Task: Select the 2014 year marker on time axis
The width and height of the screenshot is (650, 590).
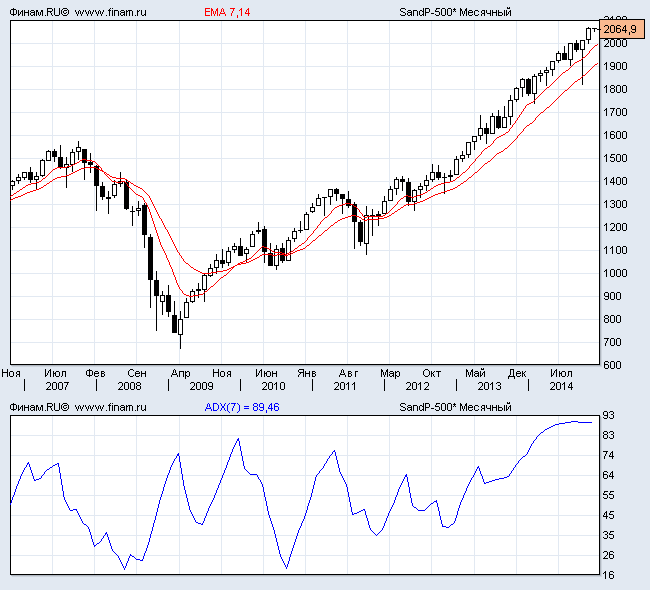Action: click(x=561, y=386)
